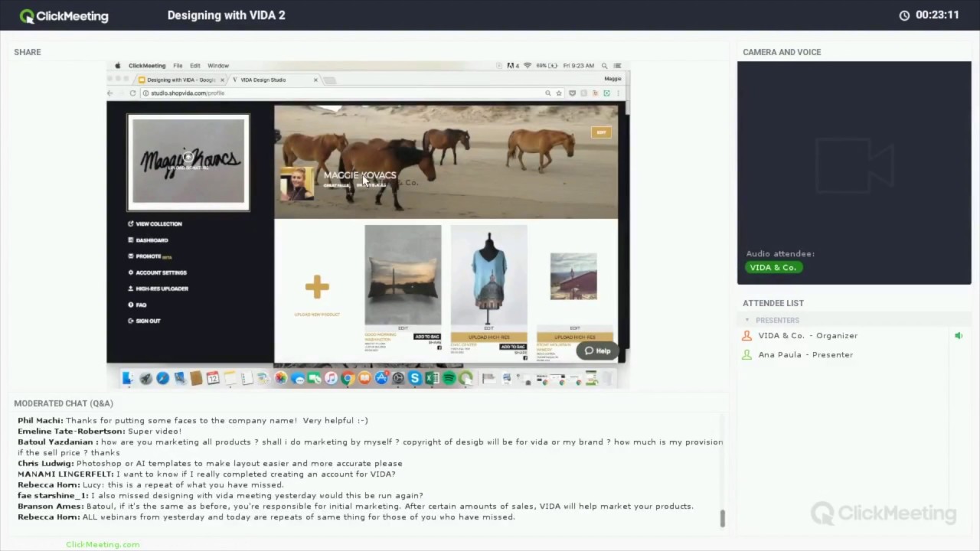Click the Maggie Kovacs signature image
The height and width of the screenshot is (551, 980).
[188, 162]
